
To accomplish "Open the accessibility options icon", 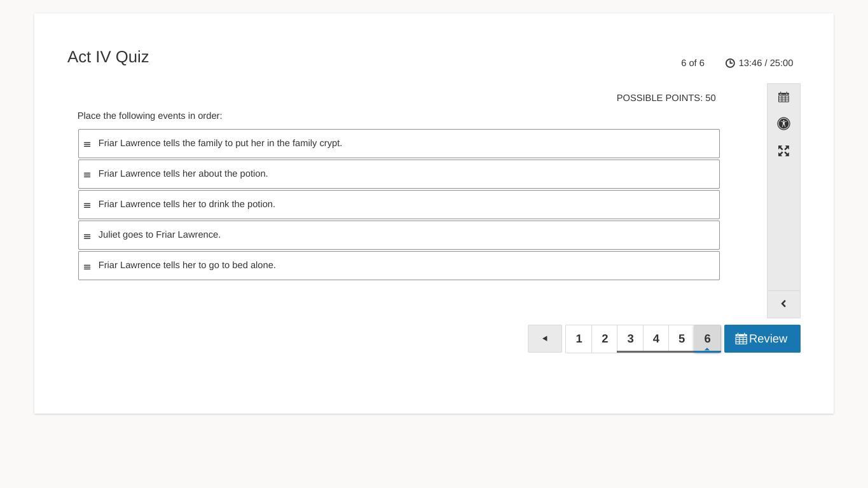I will [783, 124].
